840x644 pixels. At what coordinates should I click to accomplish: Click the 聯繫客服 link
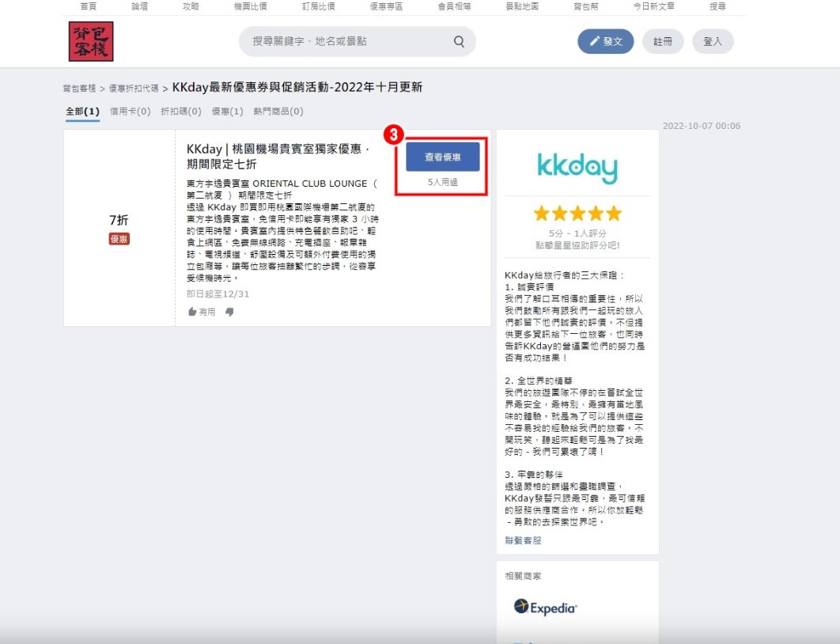523,540
